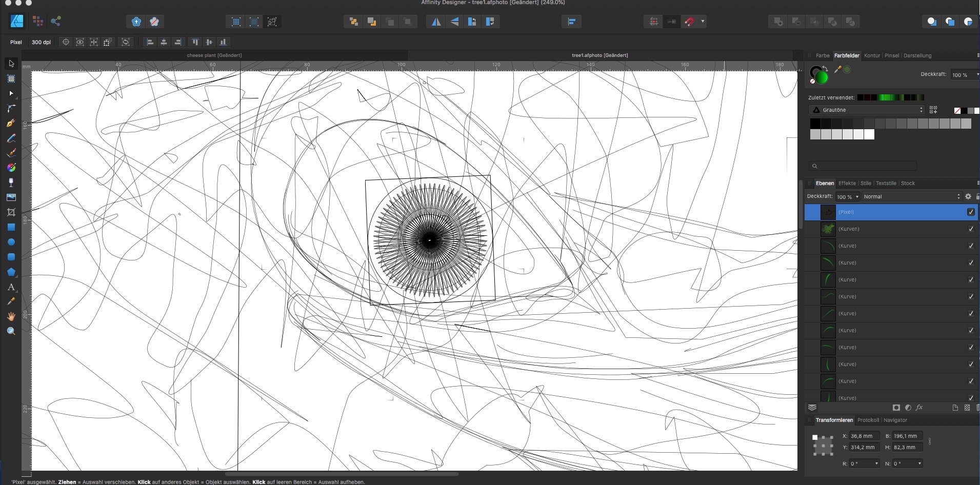Click the canvas horizontal scrollbar

(341, 474)
